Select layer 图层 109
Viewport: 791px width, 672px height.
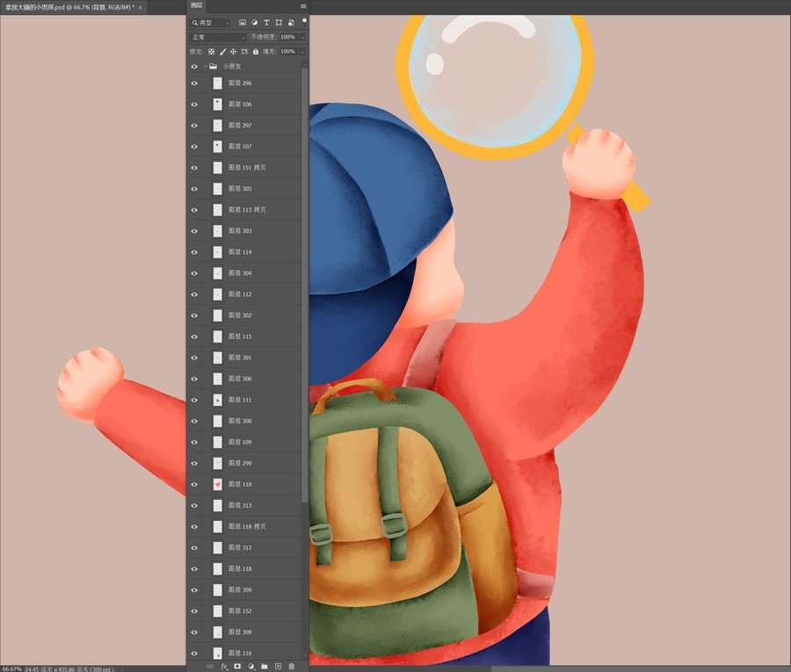(x=244, y=442)
